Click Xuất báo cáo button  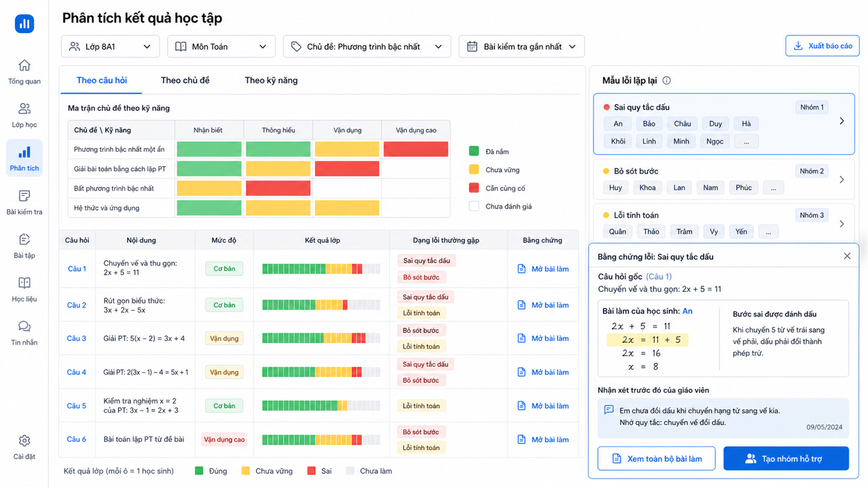pos(822,46)
